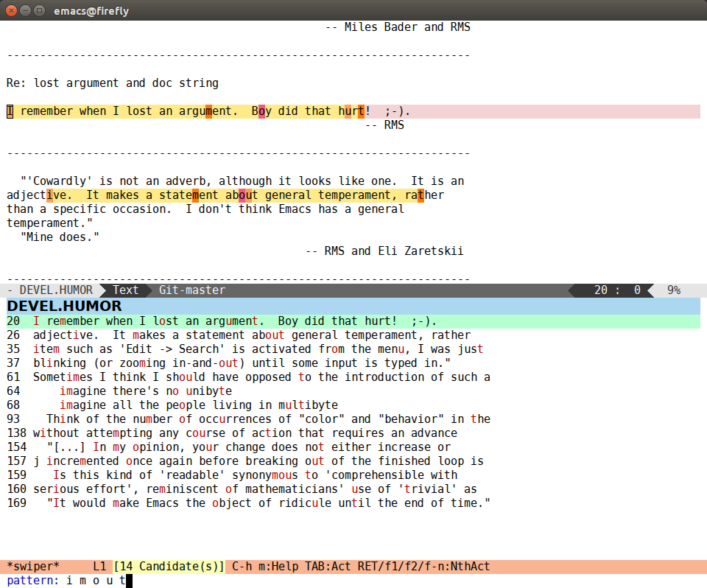
Task: Click the [14 Candidate(s)] count indicator
Action: [169, 567]
